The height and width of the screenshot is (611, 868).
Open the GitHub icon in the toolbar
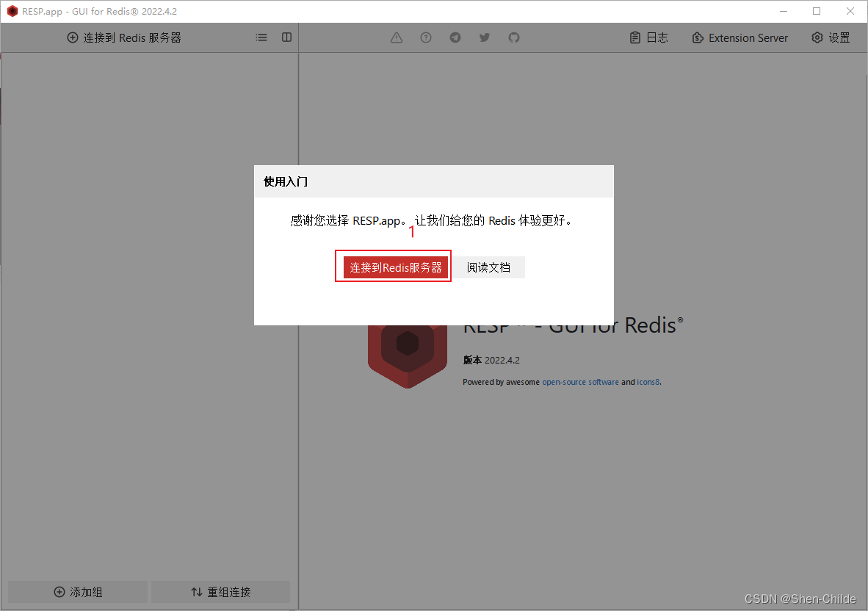point(514,37)
